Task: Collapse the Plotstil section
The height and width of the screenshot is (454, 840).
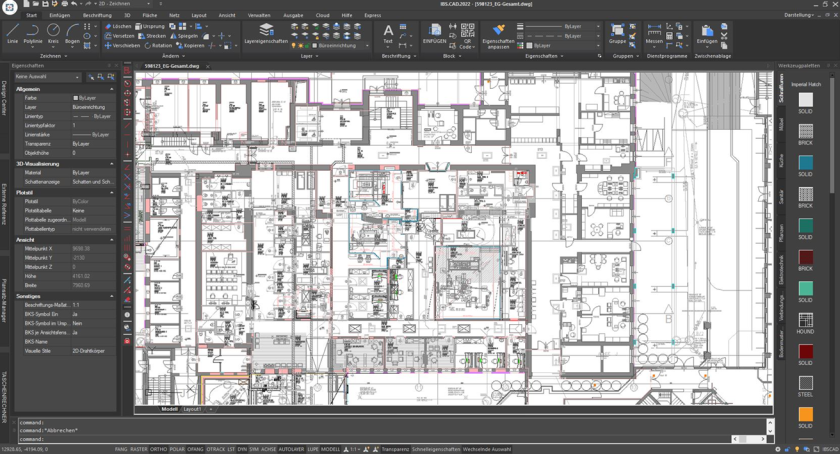Action: 111,192
